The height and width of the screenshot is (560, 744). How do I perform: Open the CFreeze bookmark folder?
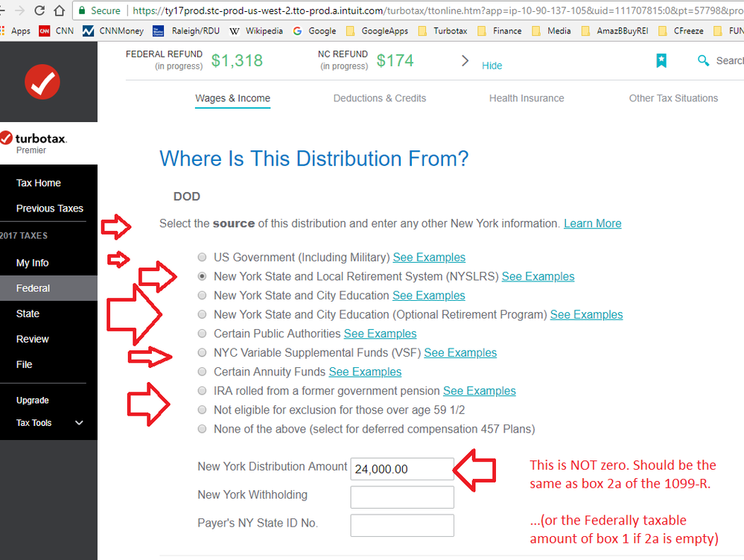(681, 31)
